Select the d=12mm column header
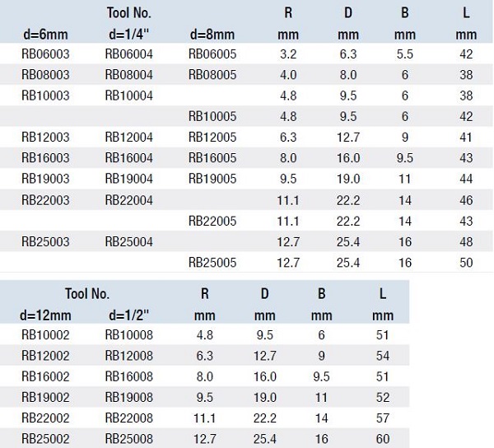Screen dimensions: 494x448 click(45, 315)
